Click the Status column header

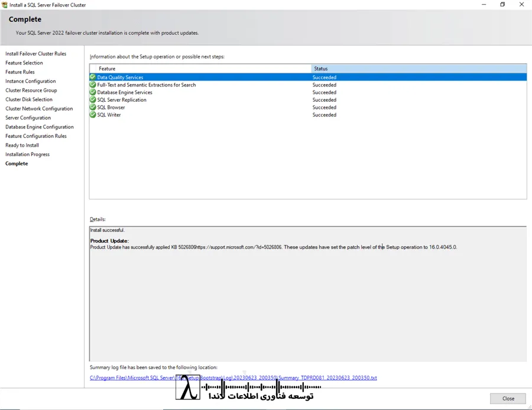pos(419,69)
